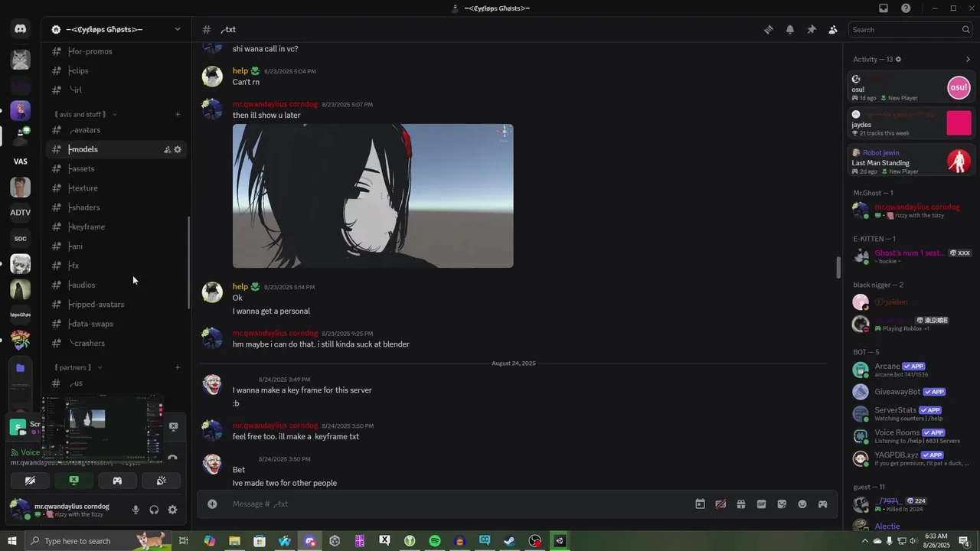980x551 pixels.
Task: Open the activities game controller in message bar
Action: [822, 504]
